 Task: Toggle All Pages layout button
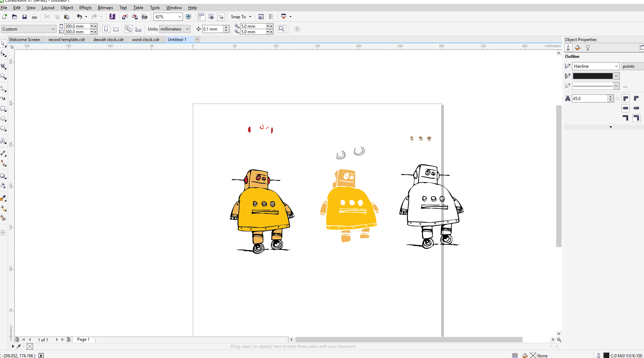click(x=129, y=29)
